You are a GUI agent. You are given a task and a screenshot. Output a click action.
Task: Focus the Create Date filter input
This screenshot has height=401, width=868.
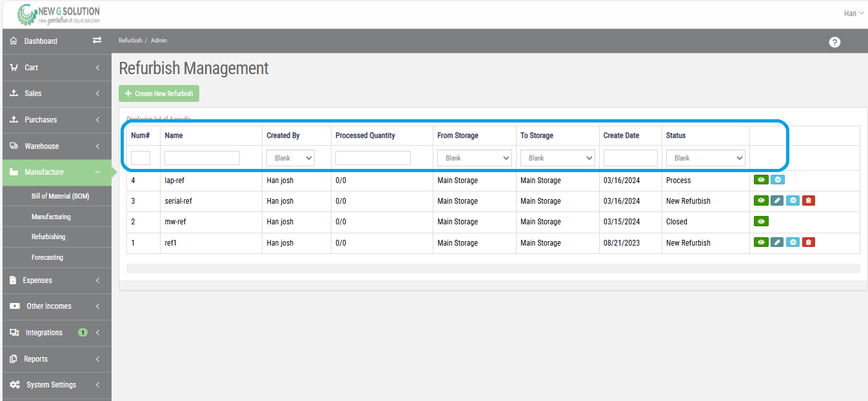click(631, 158)
